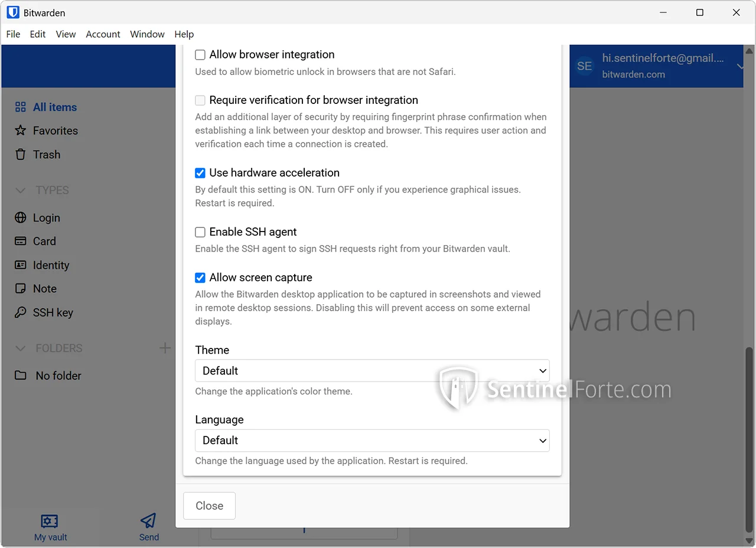756x548 pixels.
Task: Click the Note type icon
Action: coord(21,289)
